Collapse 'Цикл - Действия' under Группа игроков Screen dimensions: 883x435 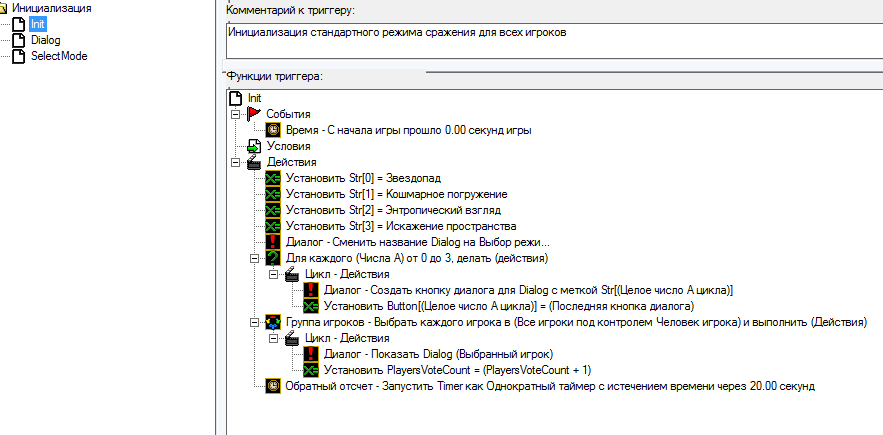click(x=274, y=339)
